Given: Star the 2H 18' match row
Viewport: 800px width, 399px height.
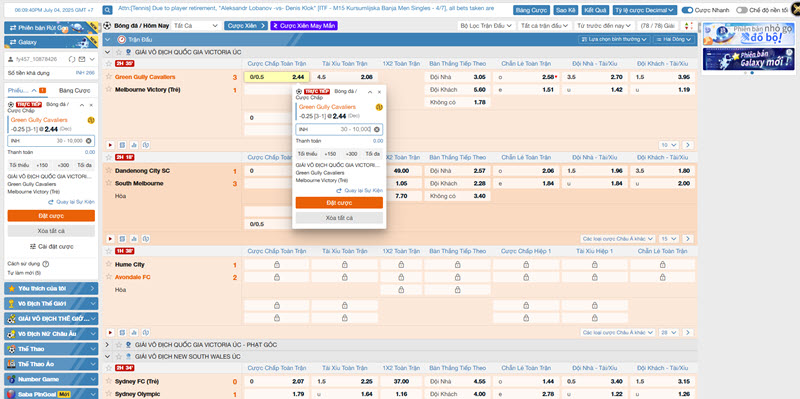Looking at the screenshot, I should 108,157.
